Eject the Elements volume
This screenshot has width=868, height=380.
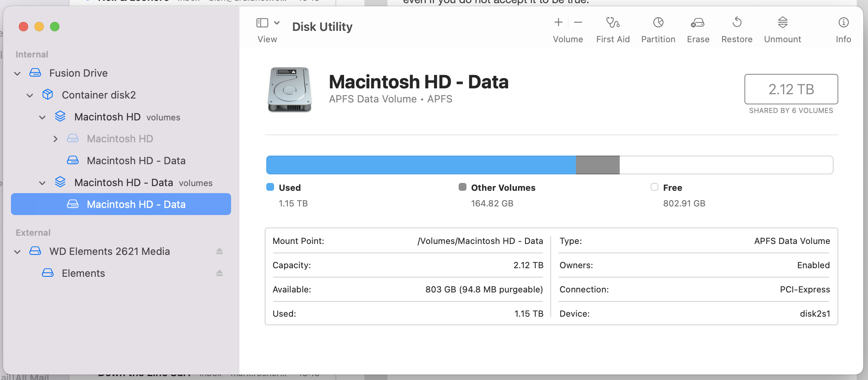tap(219, 273)
